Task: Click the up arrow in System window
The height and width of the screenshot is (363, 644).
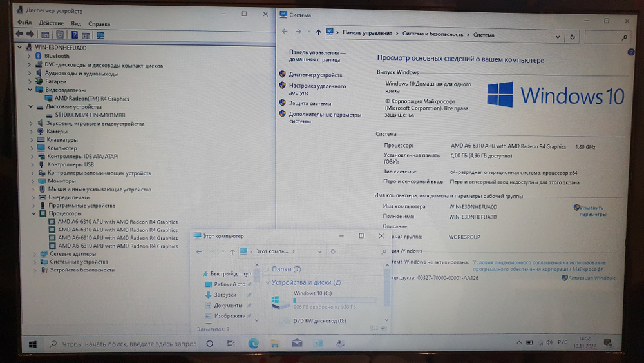Action: point(318,32)
